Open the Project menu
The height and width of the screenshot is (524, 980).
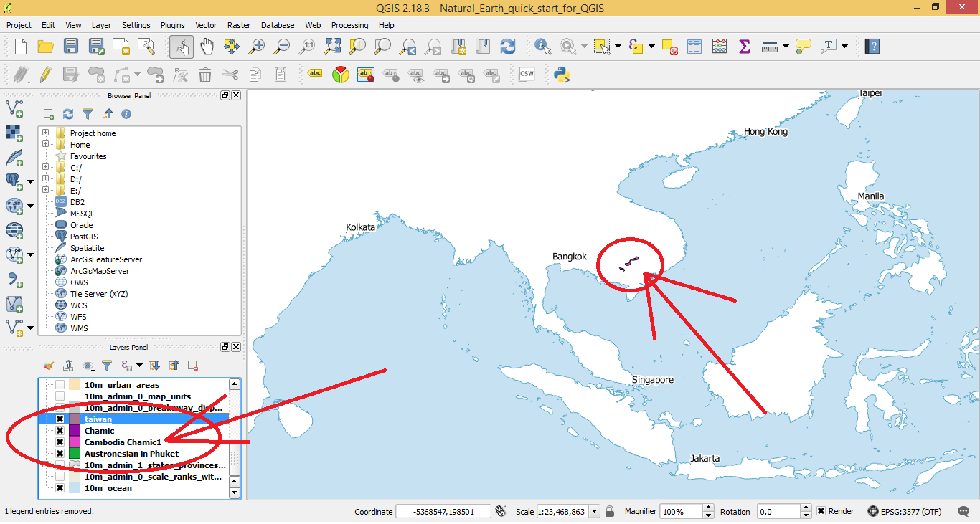(19, 25)
